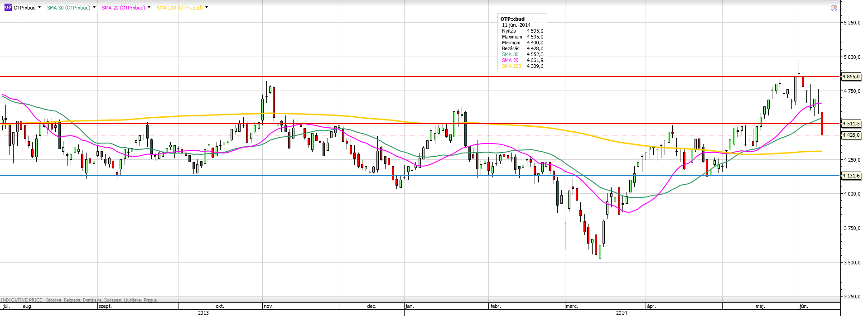Click the 'aug.' month label on time axis
This screenshot has width=868, height=316.
tap(27, 306)
